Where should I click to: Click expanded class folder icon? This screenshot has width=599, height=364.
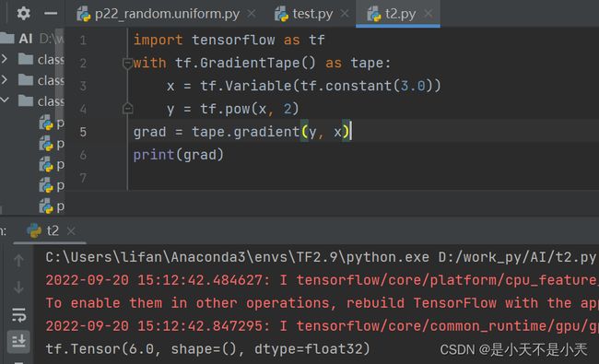(x=26, y=100)
